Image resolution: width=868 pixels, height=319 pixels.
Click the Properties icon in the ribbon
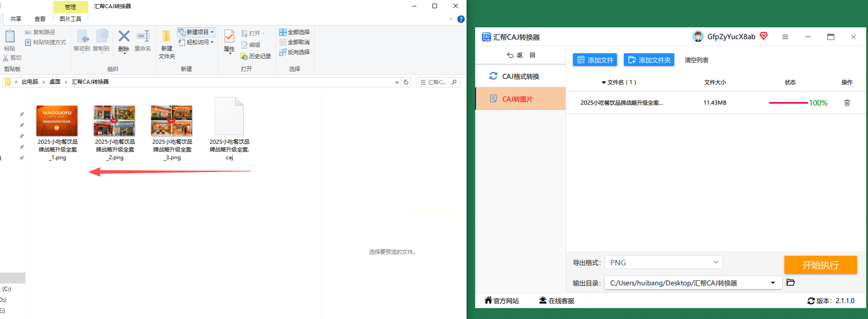click(229, 37)
